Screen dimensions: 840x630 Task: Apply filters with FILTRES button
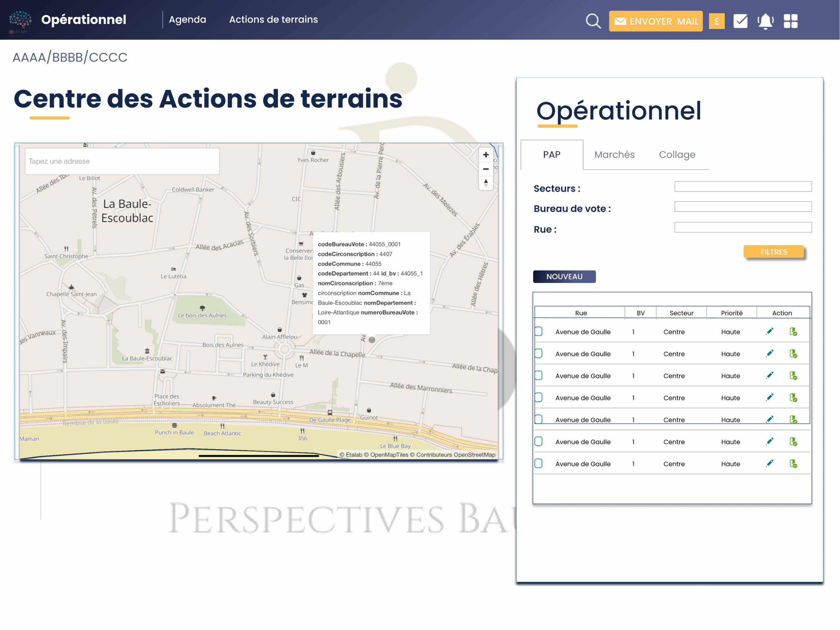coord(773,252)
